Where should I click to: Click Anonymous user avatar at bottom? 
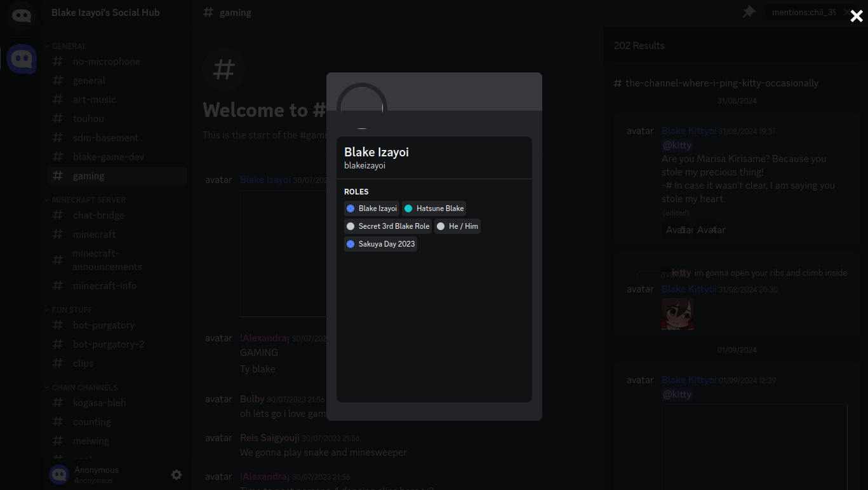coord(59,475)
